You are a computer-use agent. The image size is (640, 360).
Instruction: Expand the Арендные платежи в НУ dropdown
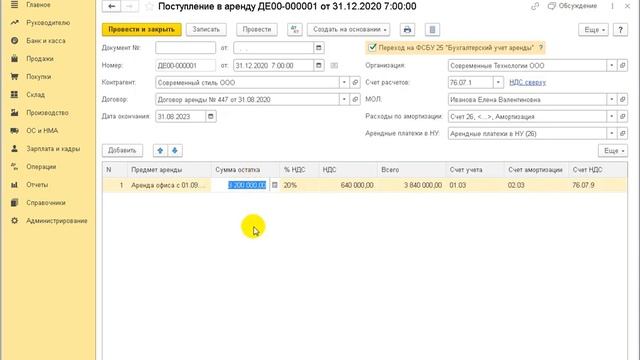click(x=611, y=133)
